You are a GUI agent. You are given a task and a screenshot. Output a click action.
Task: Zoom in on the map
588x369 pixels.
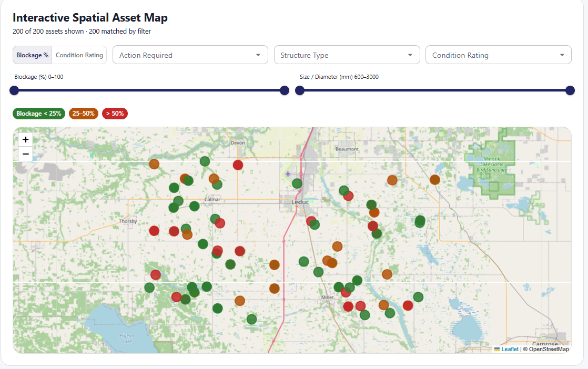pos(25,140)
